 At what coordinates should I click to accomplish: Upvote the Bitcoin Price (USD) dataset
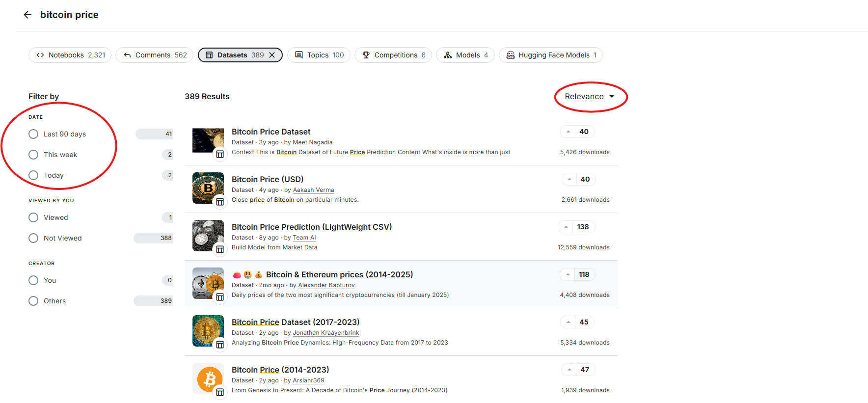pos(570,179)
